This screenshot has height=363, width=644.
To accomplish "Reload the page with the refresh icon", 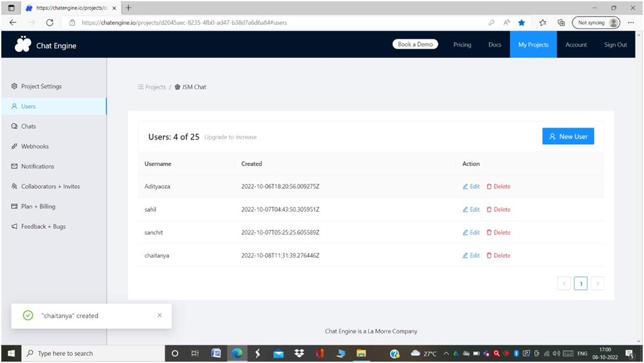I will (x=50, y=22).
